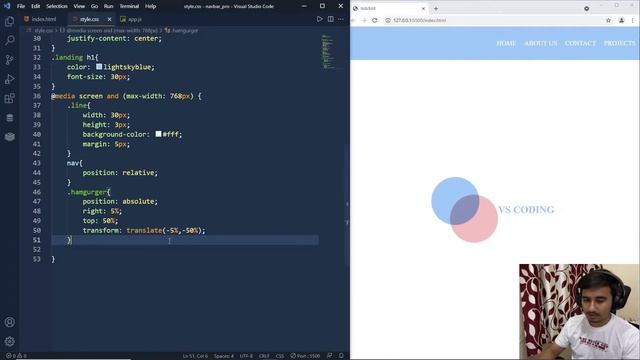Change the CSS language mode in the status bar
This screenshot has height=360, width=640.
pos(280,356)
